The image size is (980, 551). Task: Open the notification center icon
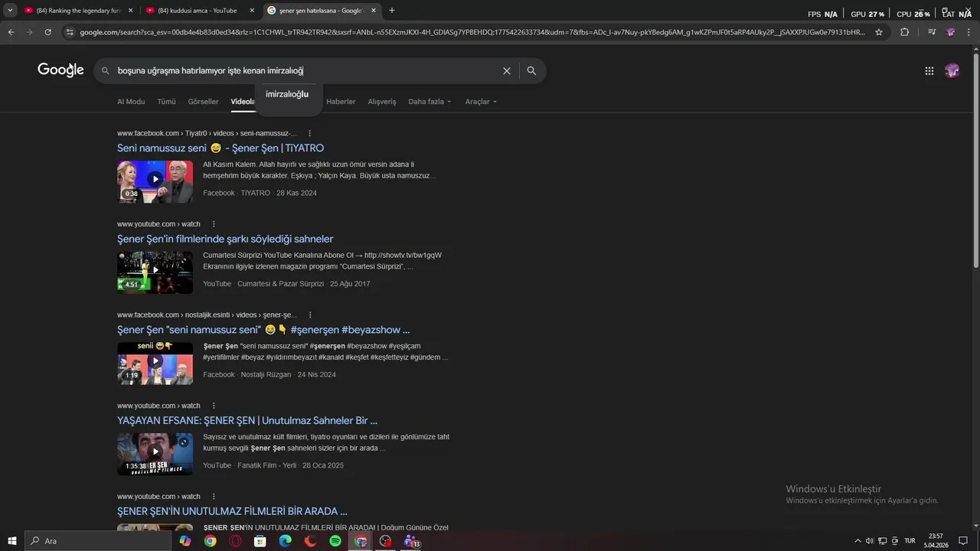pos(963,541)
